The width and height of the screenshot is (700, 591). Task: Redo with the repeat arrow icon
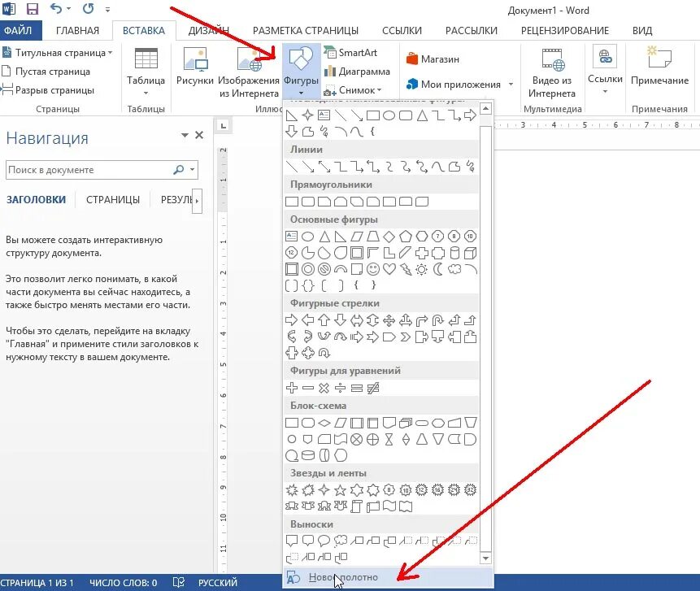[x=89, y=8]
